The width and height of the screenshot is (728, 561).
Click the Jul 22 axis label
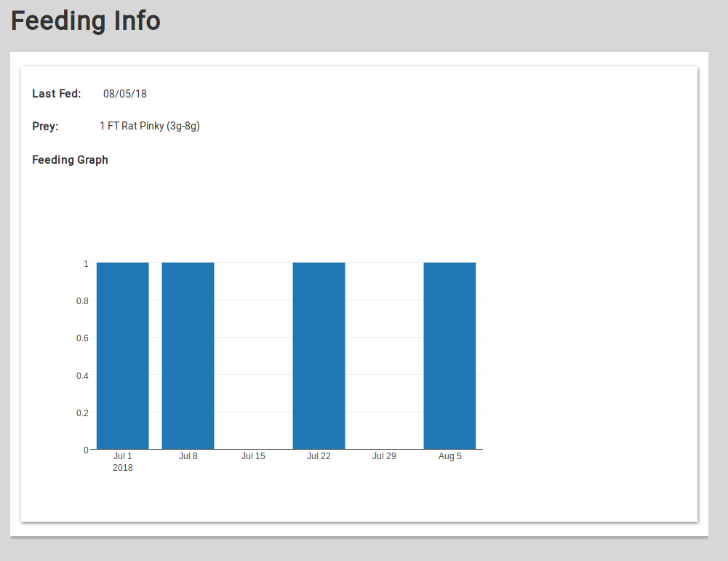319,455
